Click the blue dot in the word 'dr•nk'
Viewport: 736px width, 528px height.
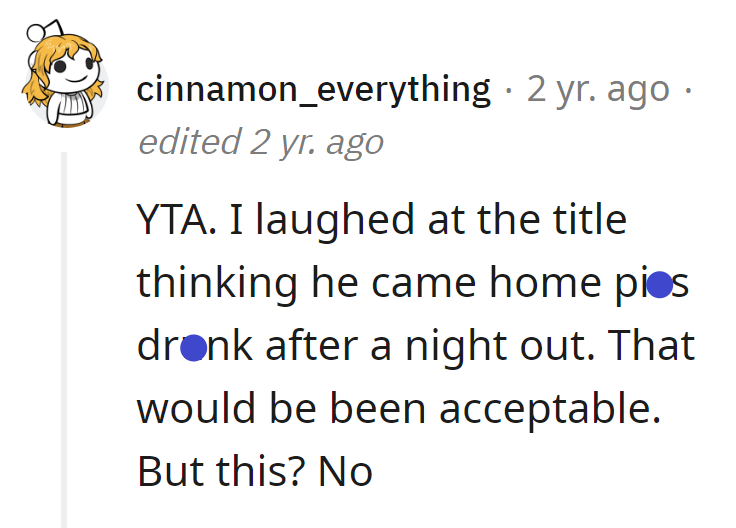click(x=193, y=348)
